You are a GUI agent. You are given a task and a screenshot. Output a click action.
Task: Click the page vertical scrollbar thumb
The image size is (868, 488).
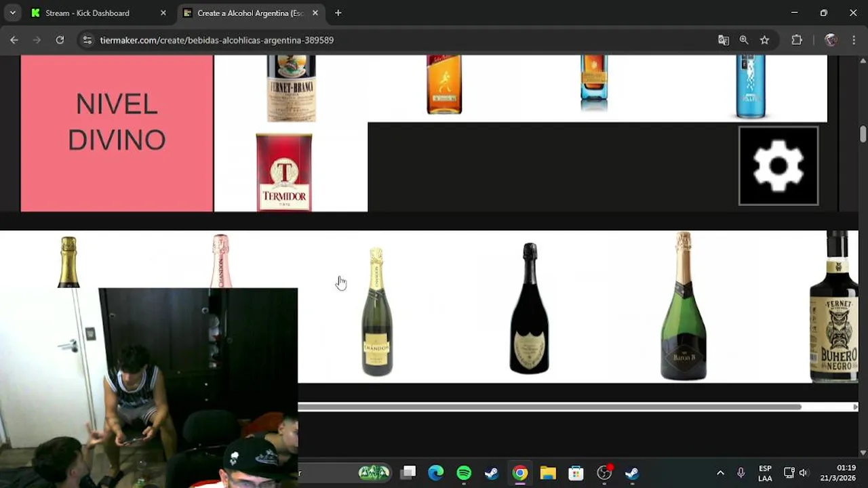(x=863, y=134)
